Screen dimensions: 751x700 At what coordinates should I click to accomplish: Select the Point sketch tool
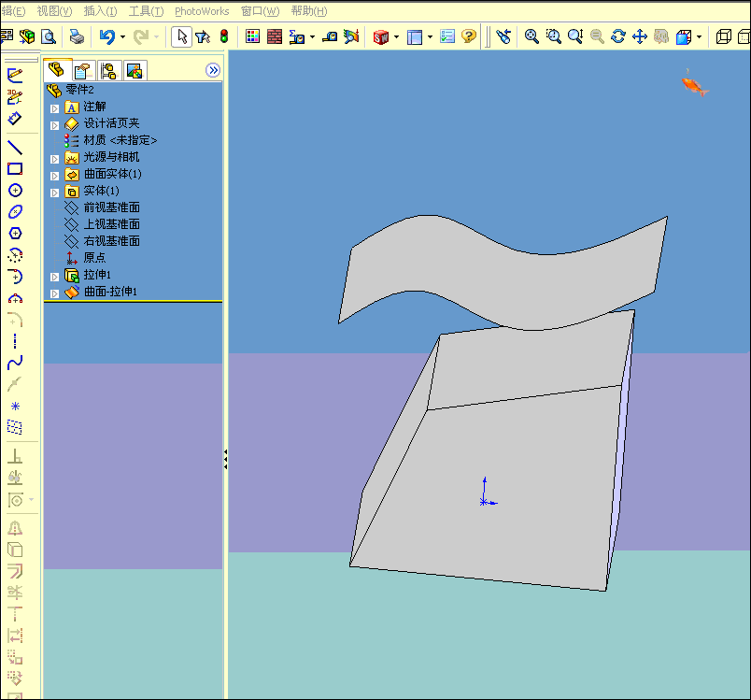click(x=15, y=407)
